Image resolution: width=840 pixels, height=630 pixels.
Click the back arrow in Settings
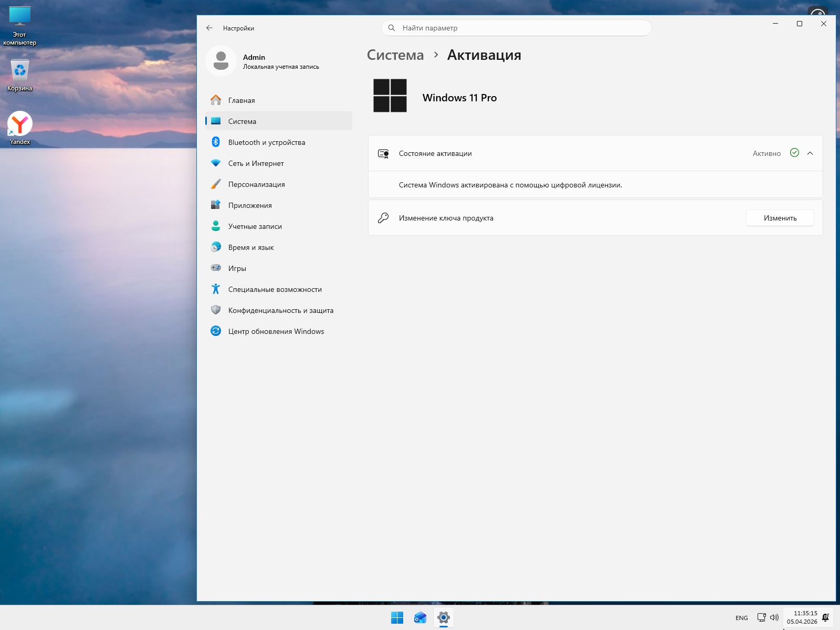click(209, 28)
